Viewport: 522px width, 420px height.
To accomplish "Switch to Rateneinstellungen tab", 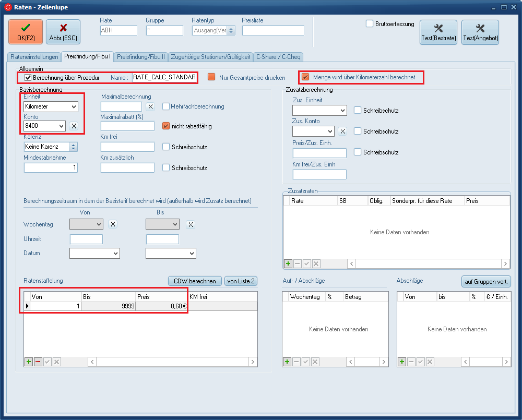I will coord(34,56).
